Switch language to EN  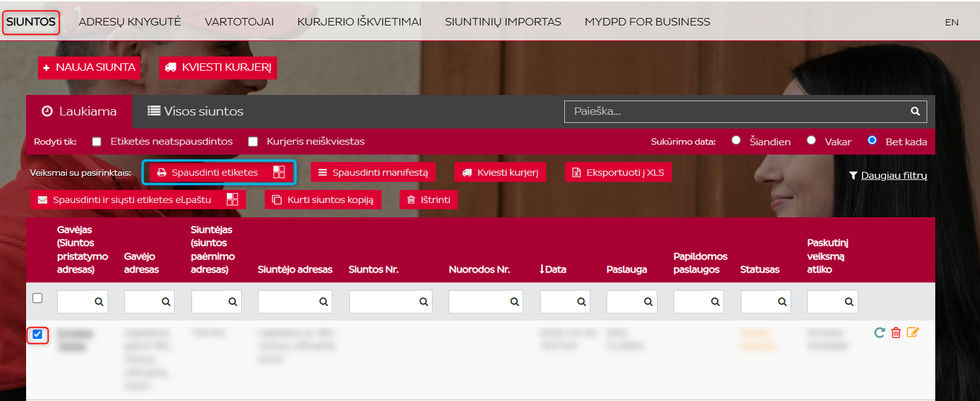[x=951, y=22]
